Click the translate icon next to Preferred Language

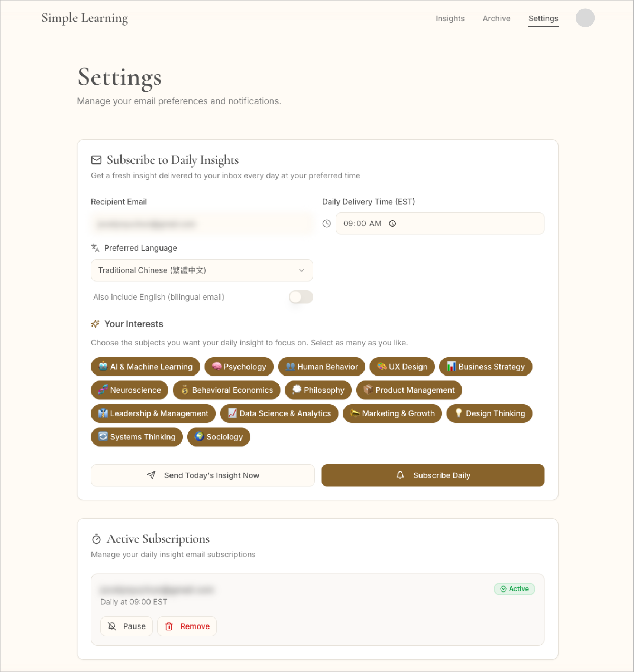click(95, 248)
